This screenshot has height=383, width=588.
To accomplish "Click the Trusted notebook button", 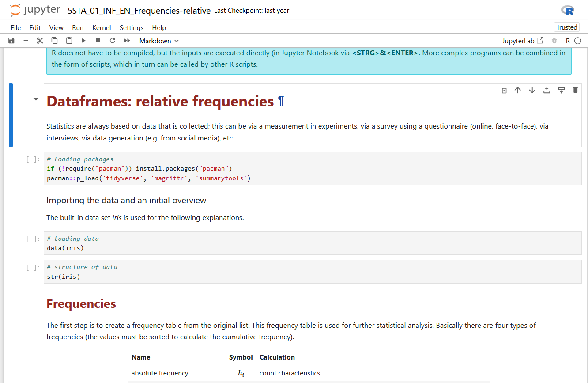I will [x=566, y=27].
